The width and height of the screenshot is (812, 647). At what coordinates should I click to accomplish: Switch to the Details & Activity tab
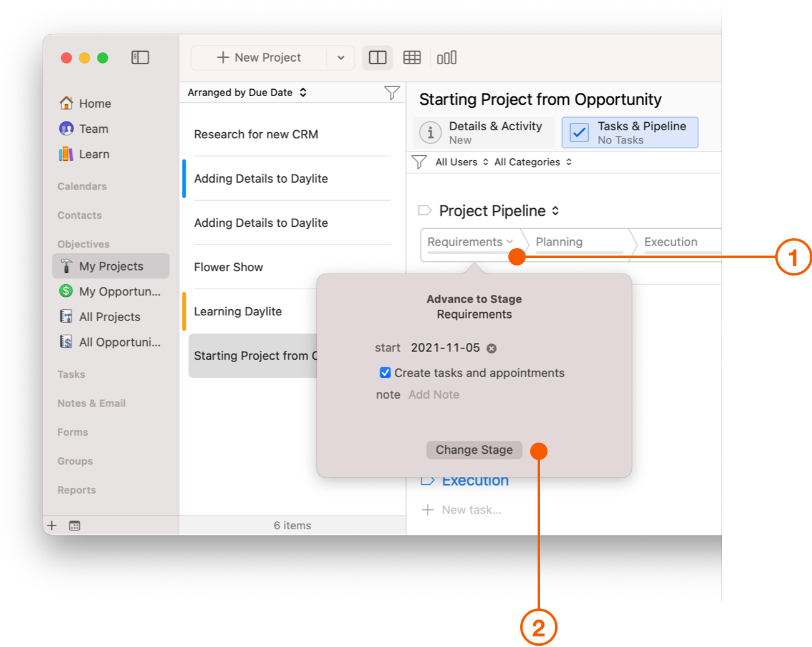484,132
